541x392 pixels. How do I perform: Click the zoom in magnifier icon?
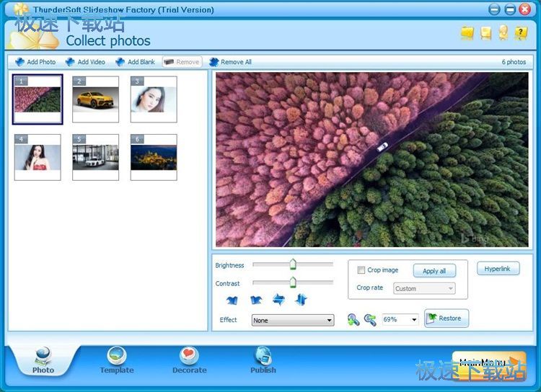click(353, 319)
